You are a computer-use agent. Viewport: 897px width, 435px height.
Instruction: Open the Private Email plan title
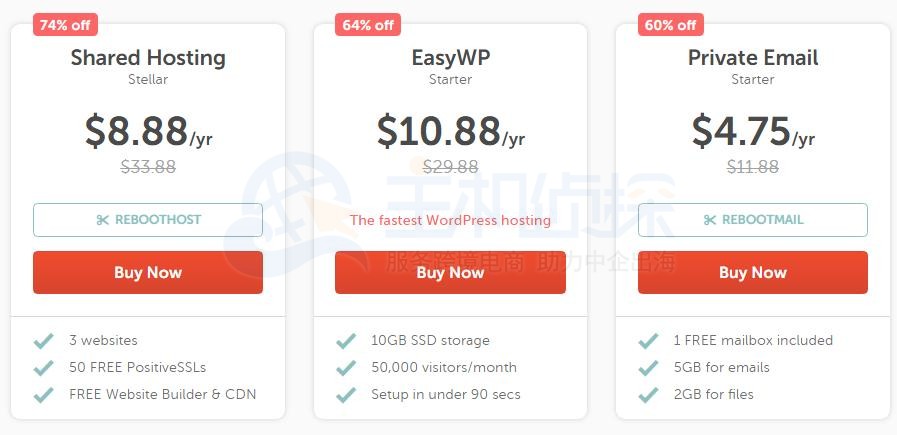pyautogui.click(x=752, y=58)
